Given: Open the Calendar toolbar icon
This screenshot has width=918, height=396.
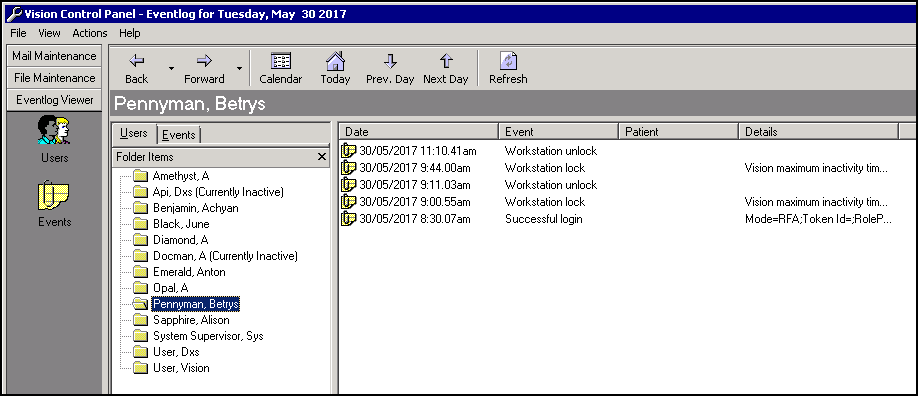Looking at the screenshot, I should click(281, 60).
